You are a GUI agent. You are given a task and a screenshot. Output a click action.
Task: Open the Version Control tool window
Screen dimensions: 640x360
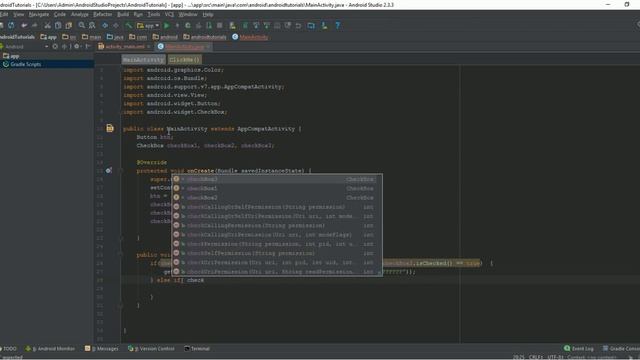[x=151, y=349]
